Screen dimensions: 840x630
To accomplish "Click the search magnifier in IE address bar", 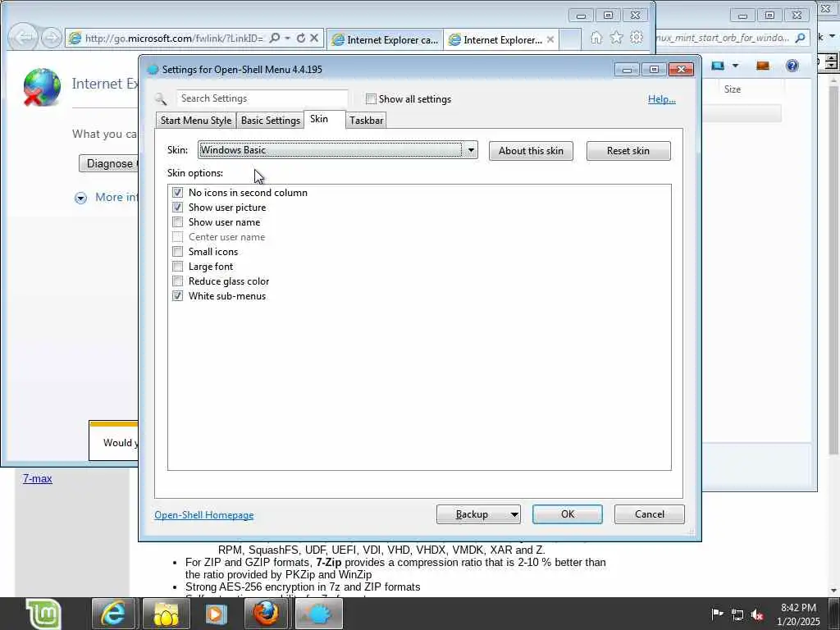I will tap(274, 38).
